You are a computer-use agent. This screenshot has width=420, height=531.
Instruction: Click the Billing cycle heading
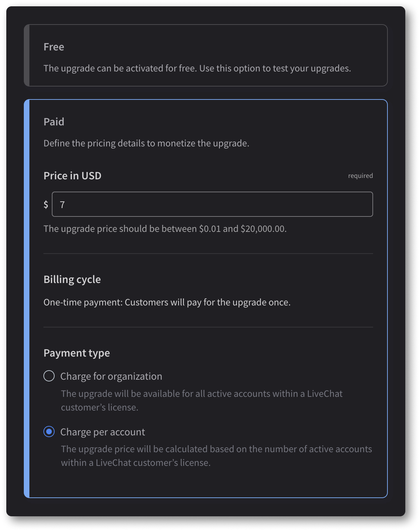(x=72, y=279)
